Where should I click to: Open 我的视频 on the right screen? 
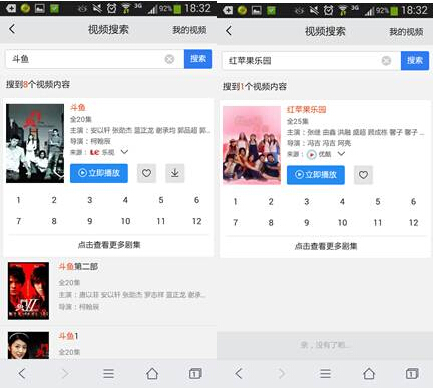pyautogui.click(x=406, y=32)
